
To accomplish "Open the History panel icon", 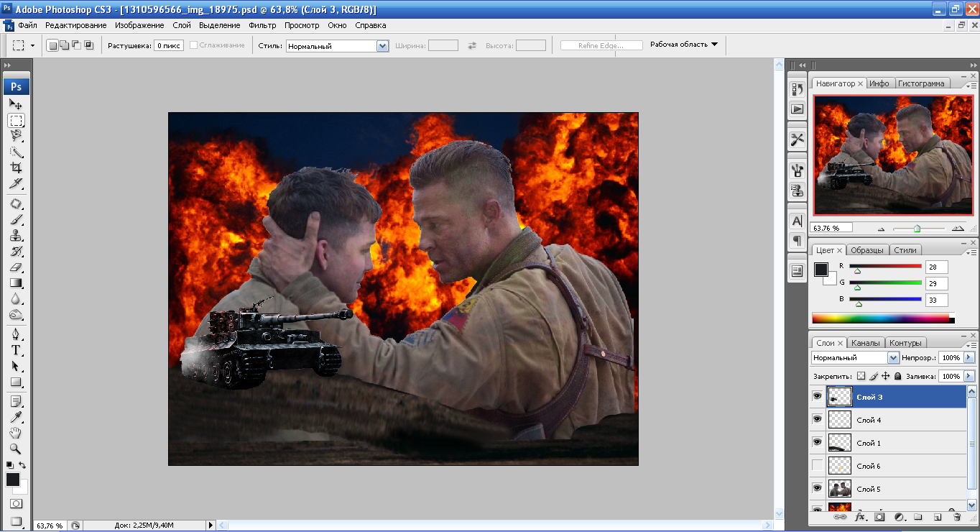I will pyautogui.click(x=797, y=89).
